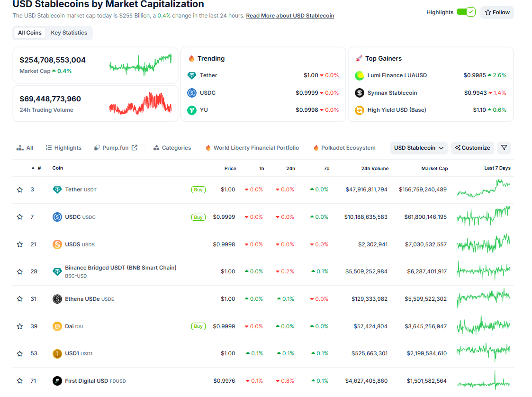Click the First Digital USD logo
This screenshot has width=532, height=397.
(57, 381)
